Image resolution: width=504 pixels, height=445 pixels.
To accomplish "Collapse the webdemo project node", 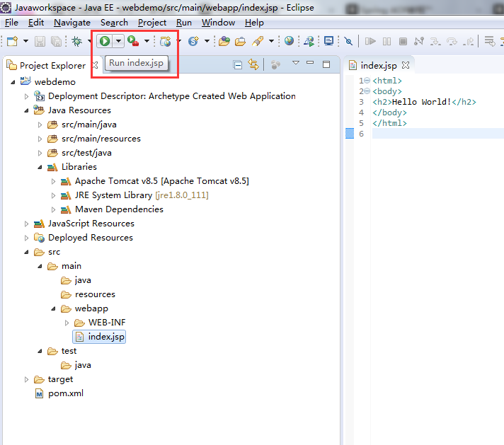I will [x=13, y=82].
